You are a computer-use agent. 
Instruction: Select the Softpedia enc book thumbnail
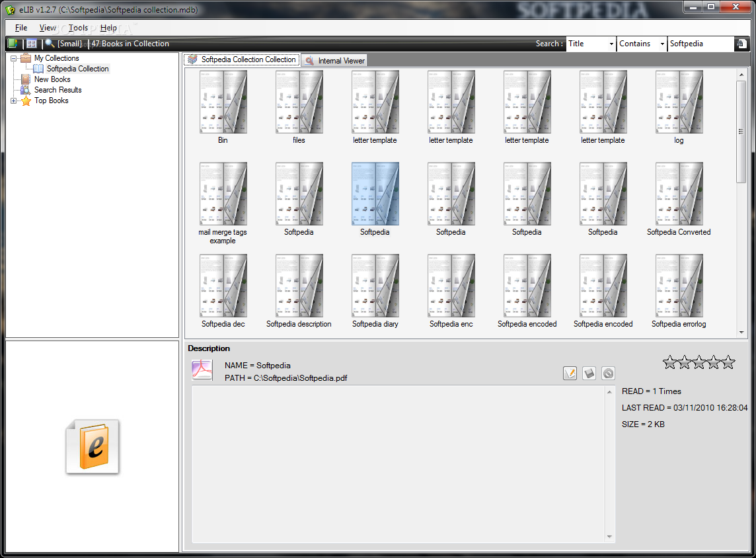(451, 292)
